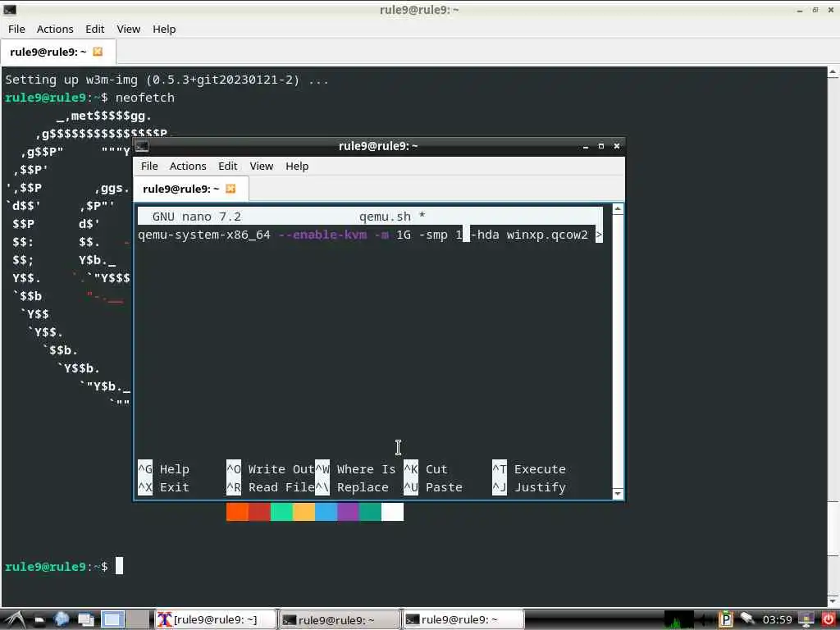This screenshot has width=840, height=630.
Task: Open the Edit menu in the front terminal window
Action: tap(228, 166)
